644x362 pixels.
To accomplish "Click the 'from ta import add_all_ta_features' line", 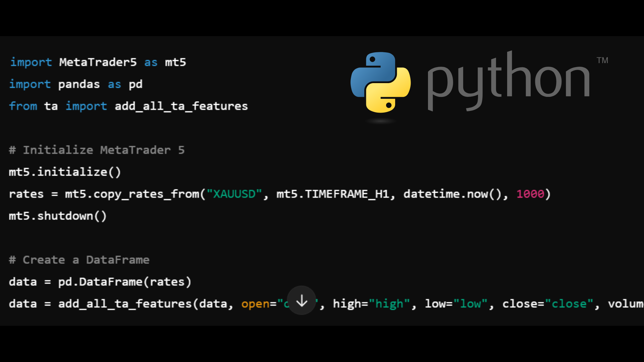I will pos(128,106).
